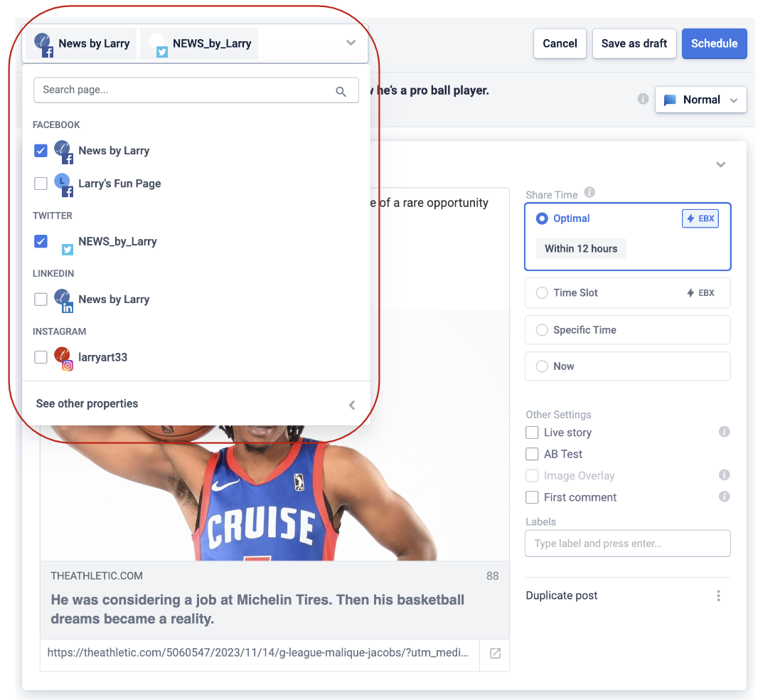This screenshot has height=700, width=758.
Task: Click info icon beside Live story
Action: point(724,432)
